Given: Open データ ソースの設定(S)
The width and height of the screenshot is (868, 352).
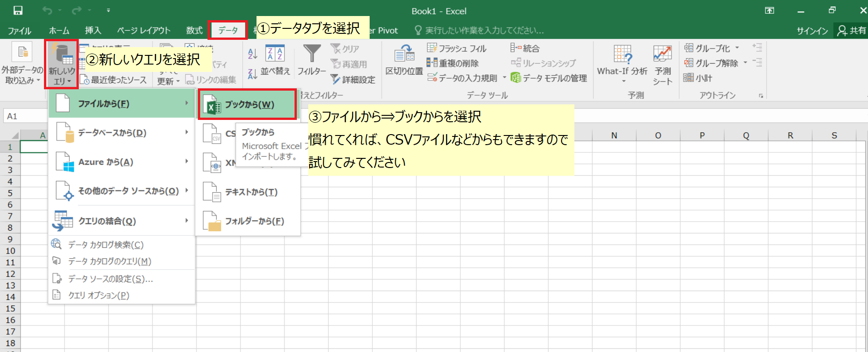Looking at the screenshot, I should coord(121,279).
